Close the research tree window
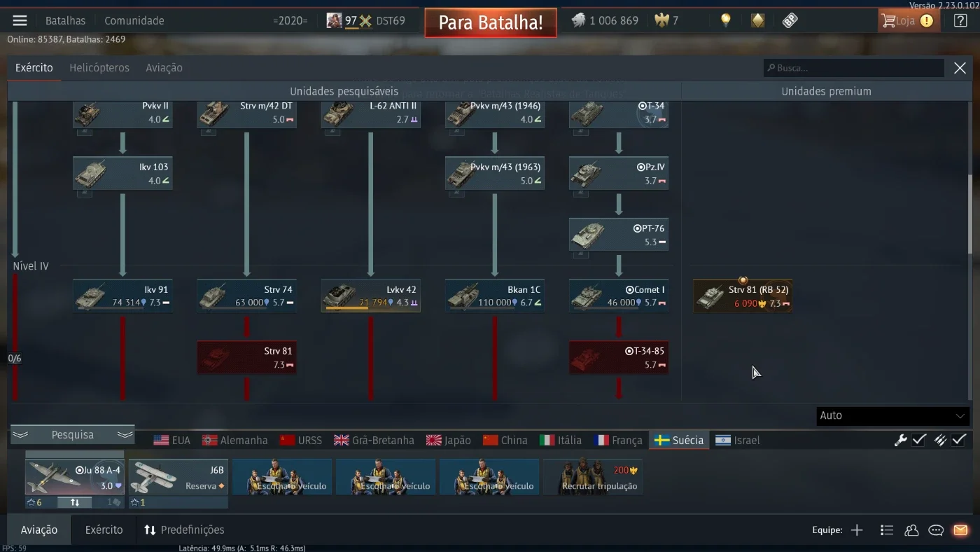Viewport: 980px width, 552px height. coord(960,68)
